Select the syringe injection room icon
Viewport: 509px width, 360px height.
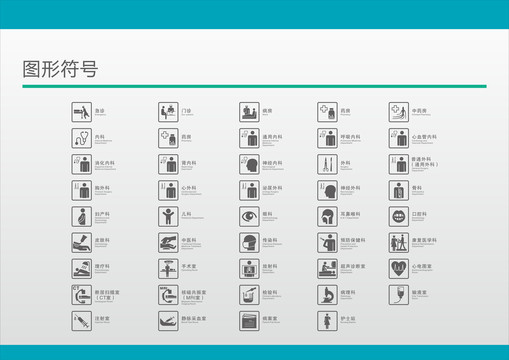coord(81,321)
